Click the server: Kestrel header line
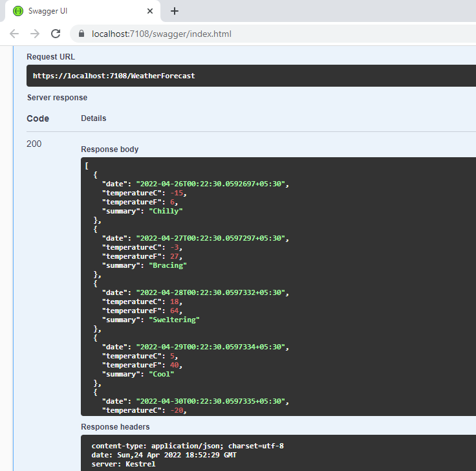Viewport: 476px width, 471px height. click(124, 464)
